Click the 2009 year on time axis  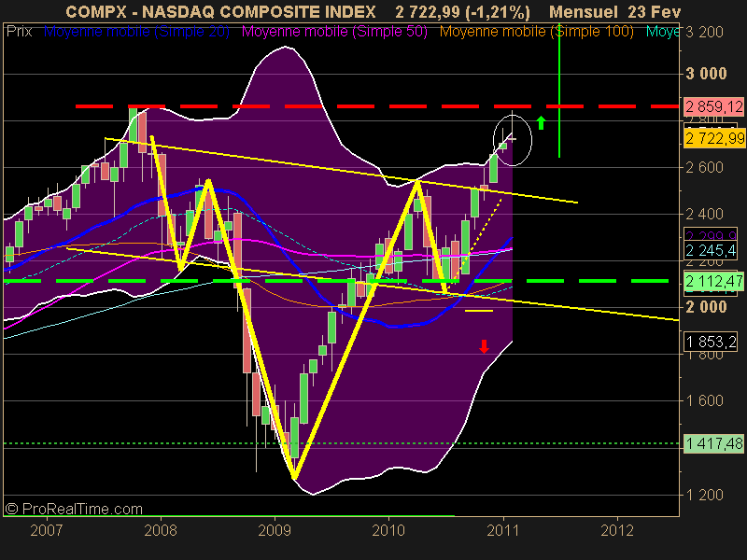pyautogui.click(x=275, y=530)
